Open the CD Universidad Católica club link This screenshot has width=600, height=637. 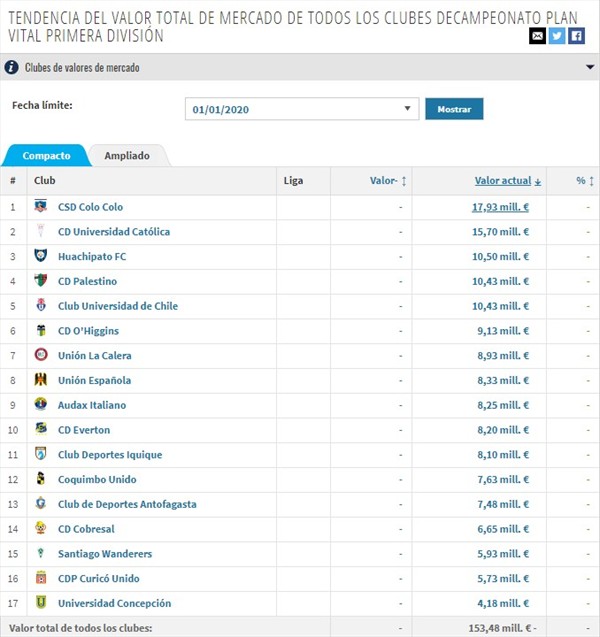coord(114,231)
